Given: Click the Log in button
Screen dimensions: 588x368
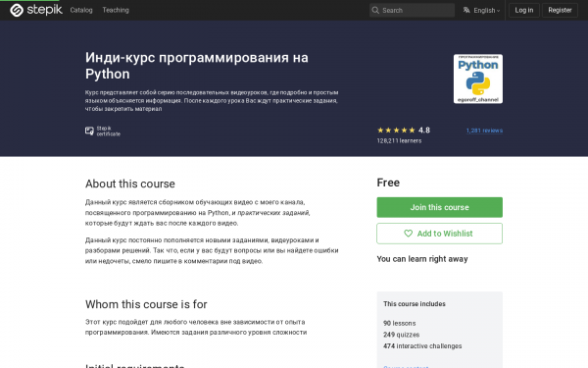Looking at the screenshot, I should (524, 10).
